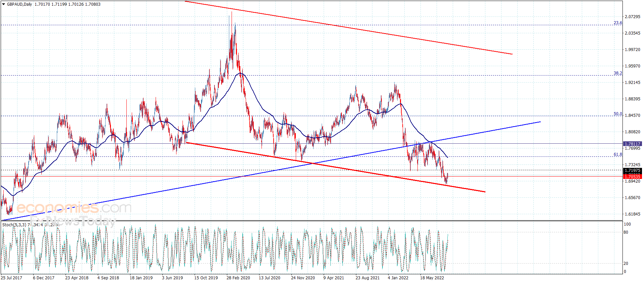This screenshot has height=282, width=644.
Task: Click the 1.95970 price axis label
Action: point(632,66)
